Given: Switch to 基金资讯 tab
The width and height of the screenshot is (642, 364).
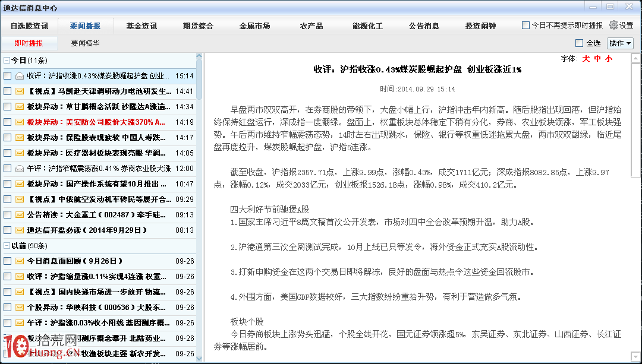Looking at the screenshot, I should pyautogui.click(x=141, y=26).
